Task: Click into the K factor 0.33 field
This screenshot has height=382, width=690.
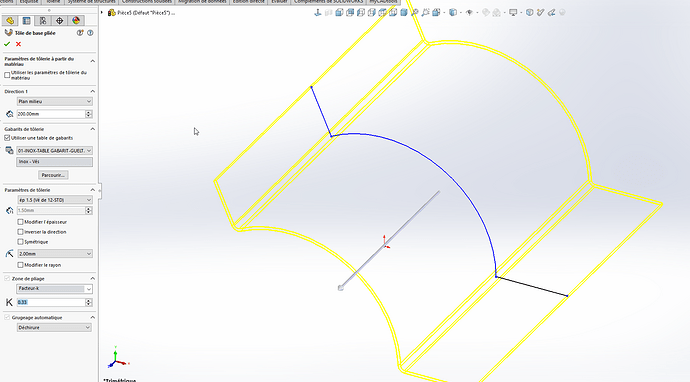Action: pyautogui.click(x=51, y=302)
